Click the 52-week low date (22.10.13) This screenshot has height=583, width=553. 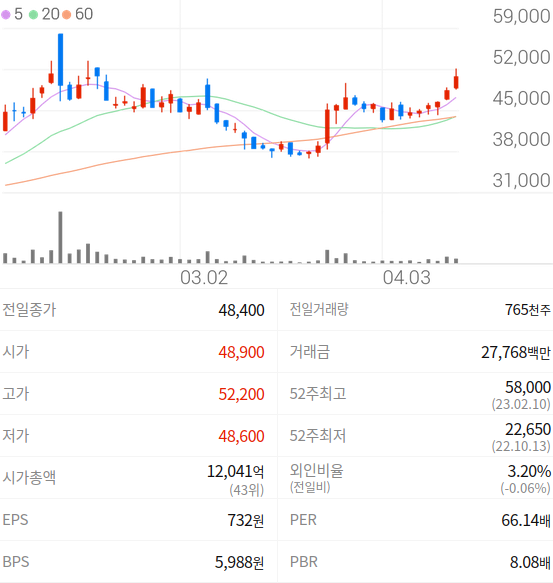click(x=521, y=446)
